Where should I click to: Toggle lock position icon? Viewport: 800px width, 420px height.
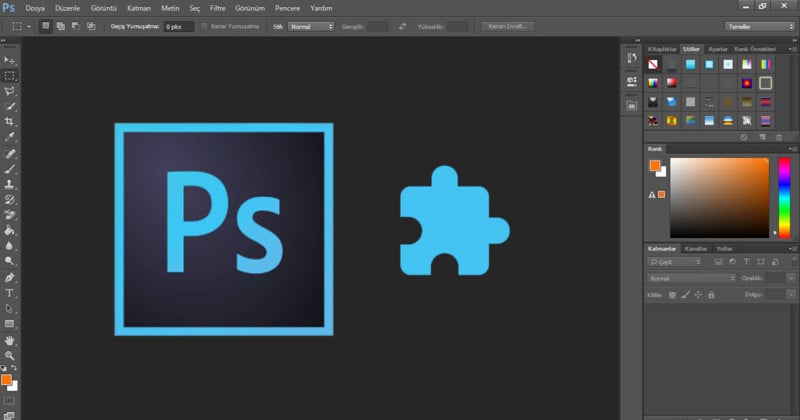tap(698, 294)
